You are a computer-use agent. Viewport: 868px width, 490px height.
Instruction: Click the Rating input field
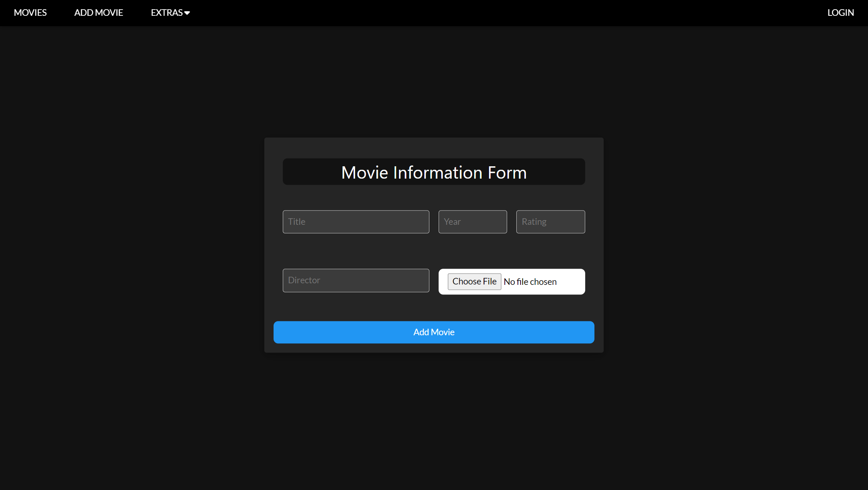point(550,222)
